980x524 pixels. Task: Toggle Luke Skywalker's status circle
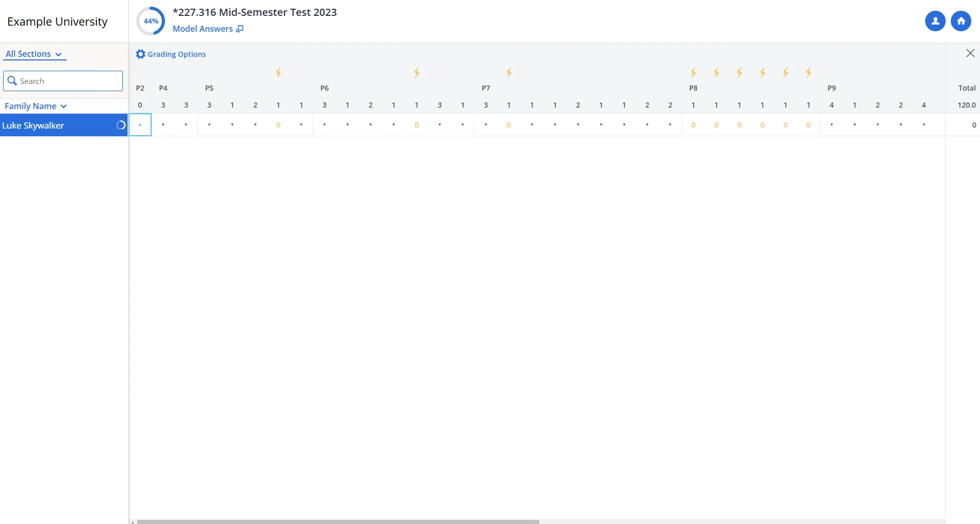point(121,125)
